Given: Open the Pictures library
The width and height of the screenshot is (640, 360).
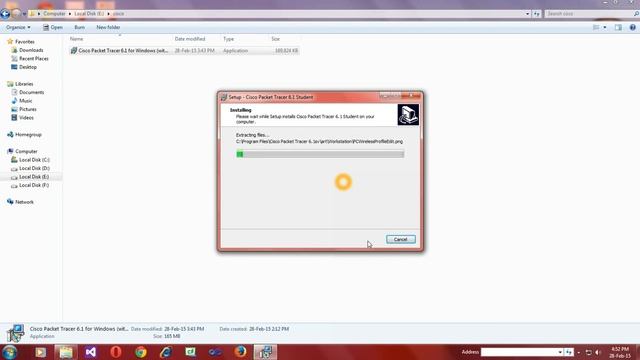Looking at the screenshot, I should tap(28, 109).
